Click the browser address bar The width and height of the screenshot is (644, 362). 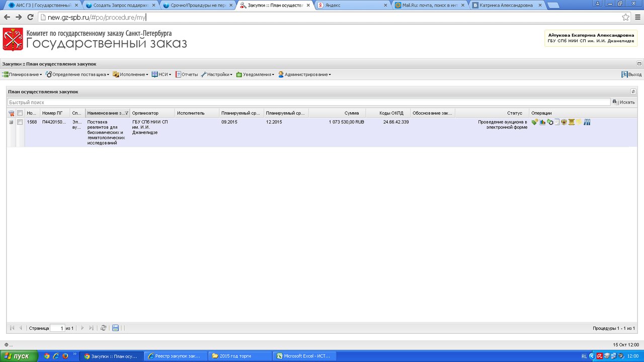click(x=332, y=17)
